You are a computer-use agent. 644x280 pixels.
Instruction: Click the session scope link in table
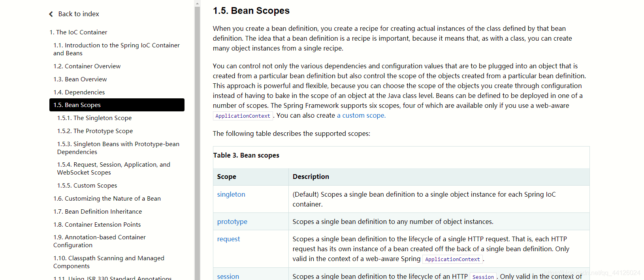228,276
